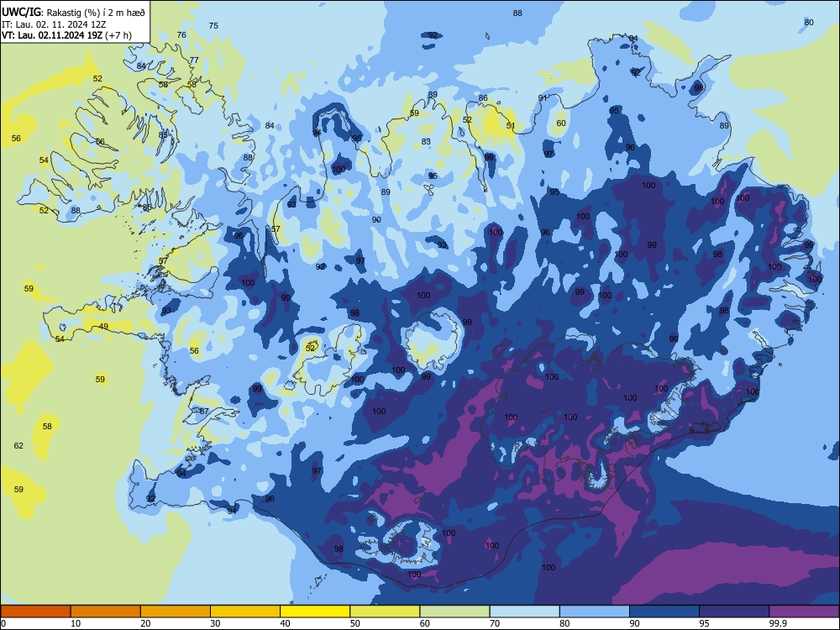
Task: Click the map value 90 in north-central Iceland
Action: tap(376, 219)
